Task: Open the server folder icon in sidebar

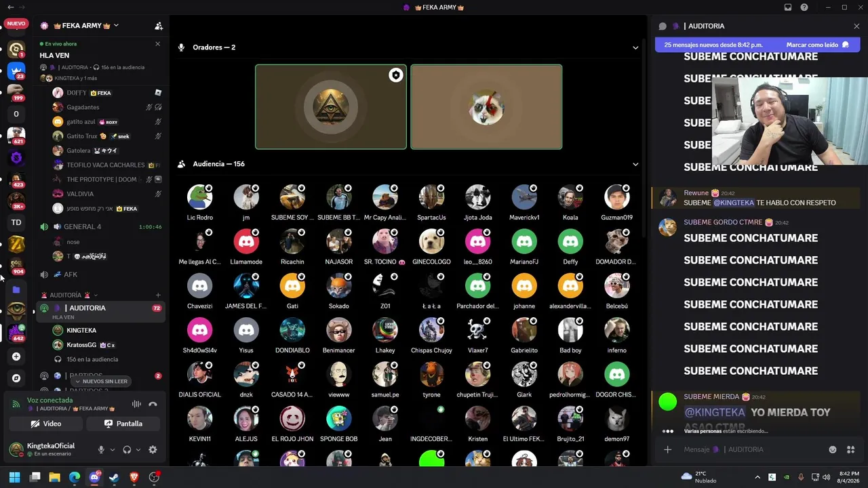Action: [16, 289]
